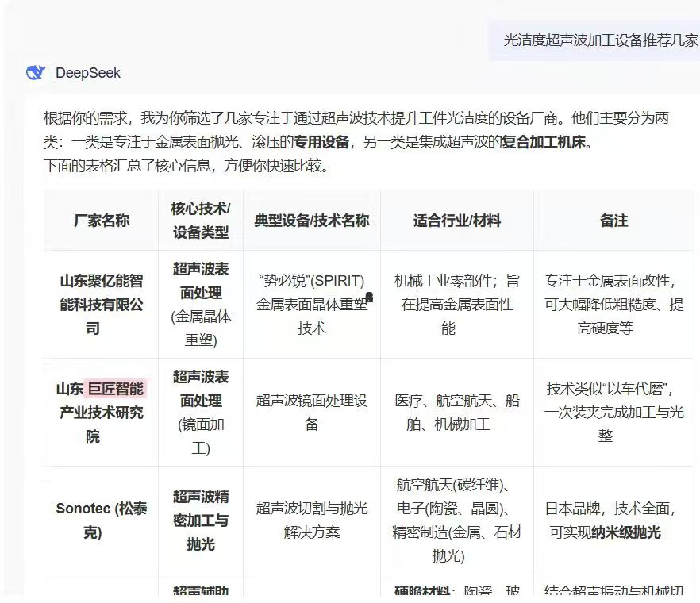Screen dimensions: 700x603
Task: Click the highlighted text 巨匠智能
Action: pyautogui.click(x=116, y=389)
